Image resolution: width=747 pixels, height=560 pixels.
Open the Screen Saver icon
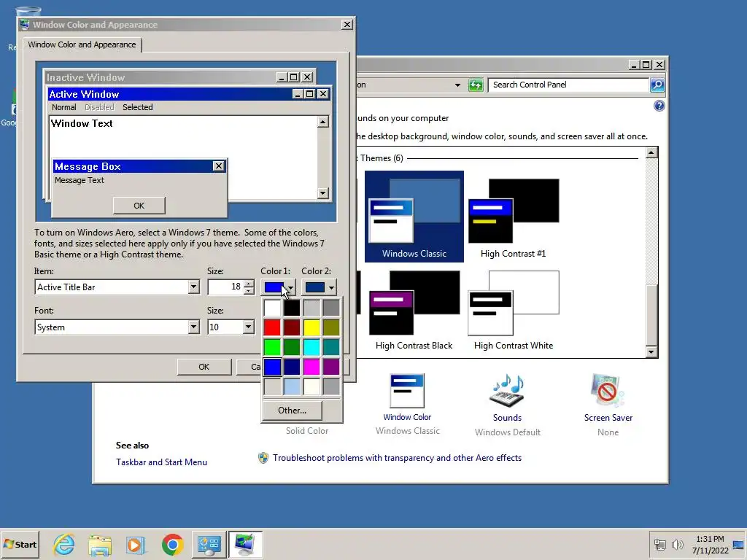click(608, 392)
